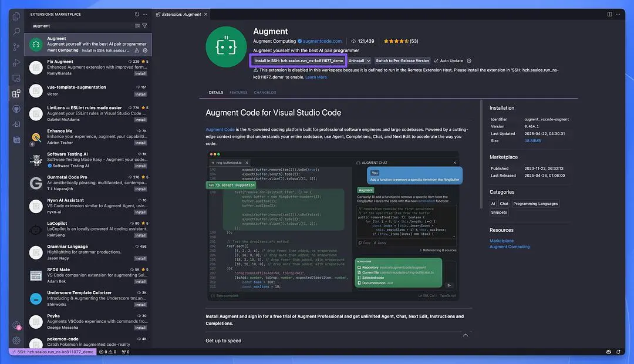Screen dimensions: 634x364
Task: Open the Uninstall dropdown arrow
Action: pos(368,60)
